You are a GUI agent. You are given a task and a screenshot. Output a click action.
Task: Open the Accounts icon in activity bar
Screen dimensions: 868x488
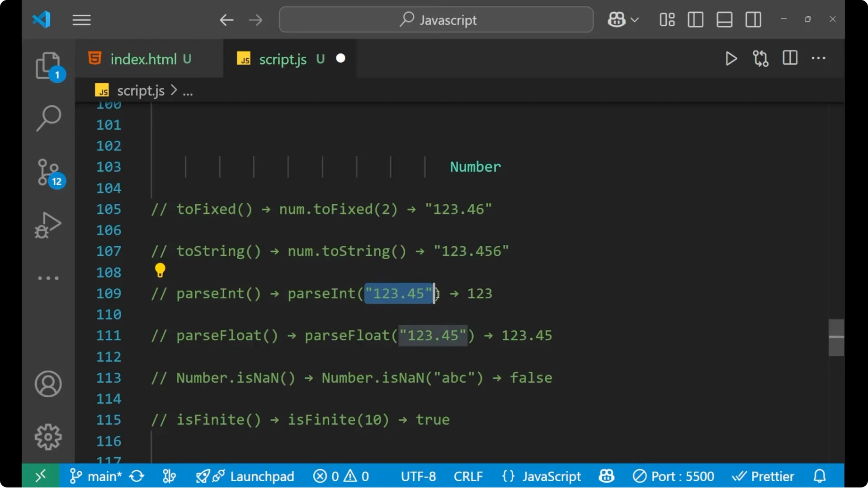[48, 384]
